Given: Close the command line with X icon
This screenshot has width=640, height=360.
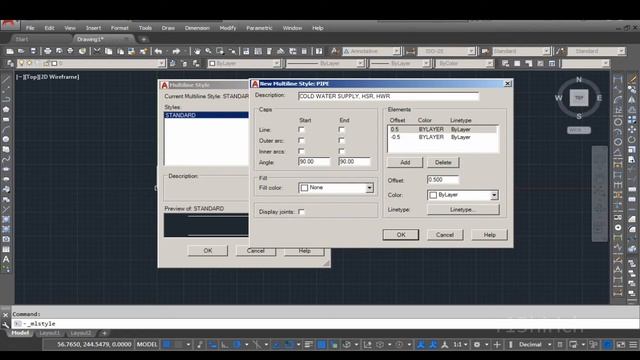Looking at the screenshot, I should tap(5, 315).
